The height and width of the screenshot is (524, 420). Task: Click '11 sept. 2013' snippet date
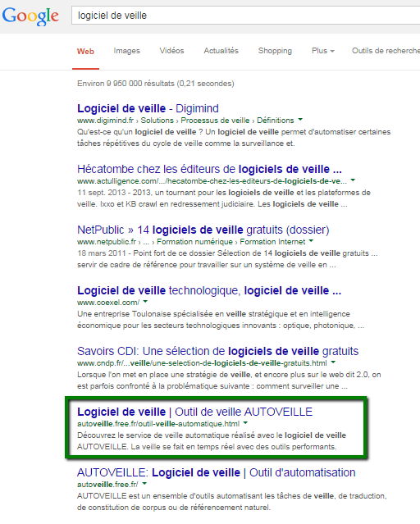102,193
